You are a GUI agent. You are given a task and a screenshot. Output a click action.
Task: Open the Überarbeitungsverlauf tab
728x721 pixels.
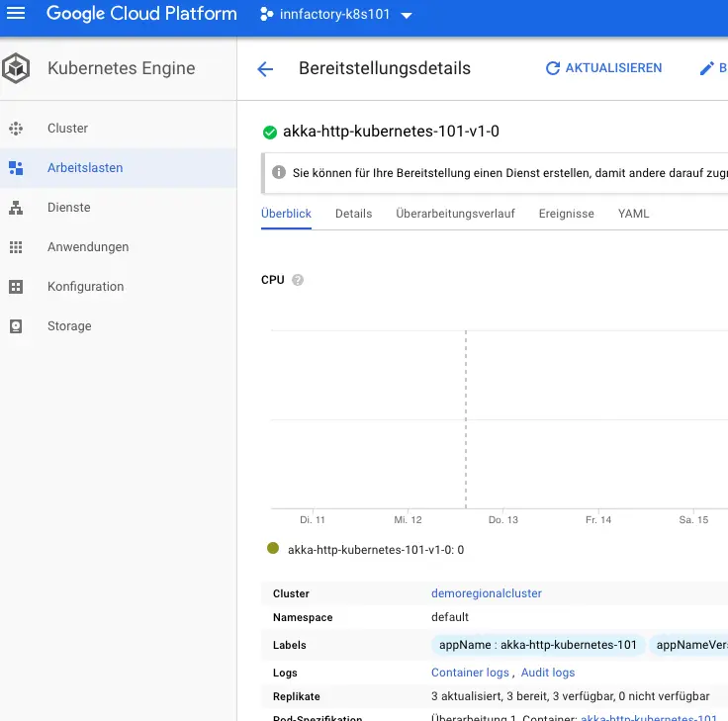(455, 214)
